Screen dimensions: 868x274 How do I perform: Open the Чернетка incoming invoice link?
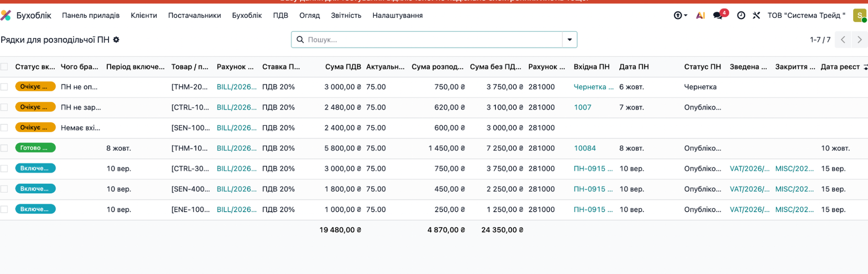coord(594,87)
